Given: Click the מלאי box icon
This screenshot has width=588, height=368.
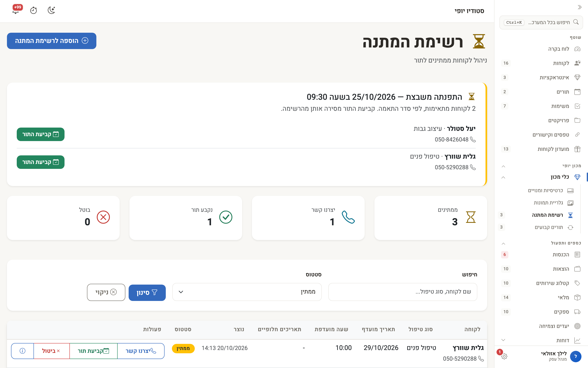Looking at the screenshot, I should point(577,298).
